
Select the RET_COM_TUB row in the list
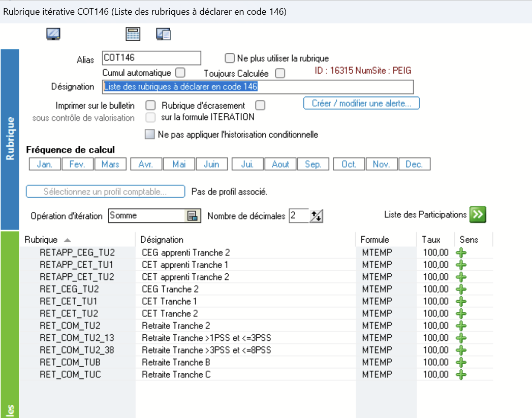[x=70, y=363]
